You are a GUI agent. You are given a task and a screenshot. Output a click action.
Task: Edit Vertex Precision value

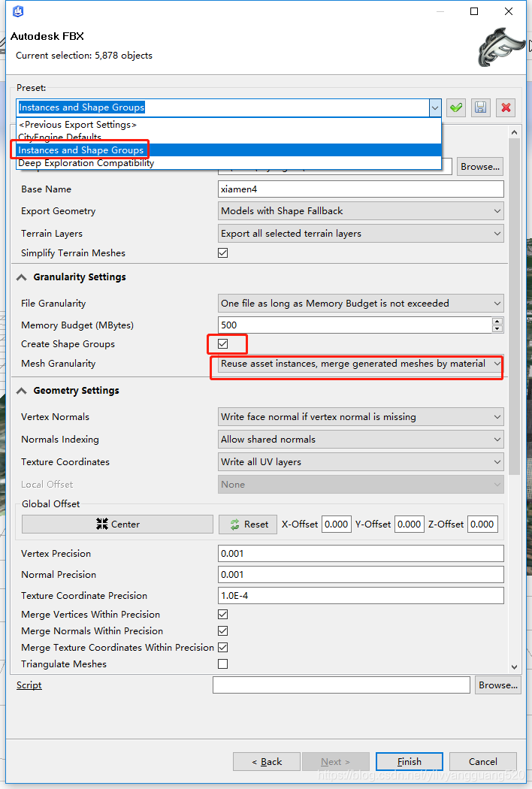(361, 554)
